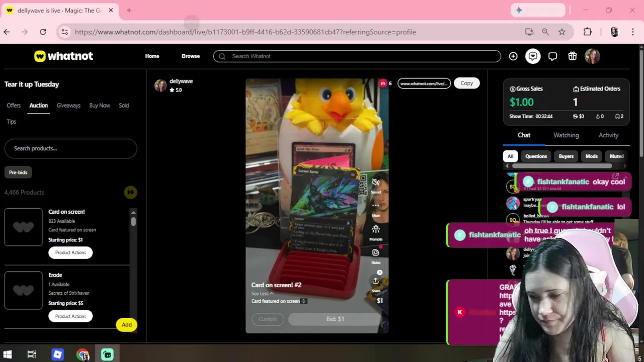Screen dimensions: 644x362
Task: Click the Copy link button
Action: coord(466,83)
